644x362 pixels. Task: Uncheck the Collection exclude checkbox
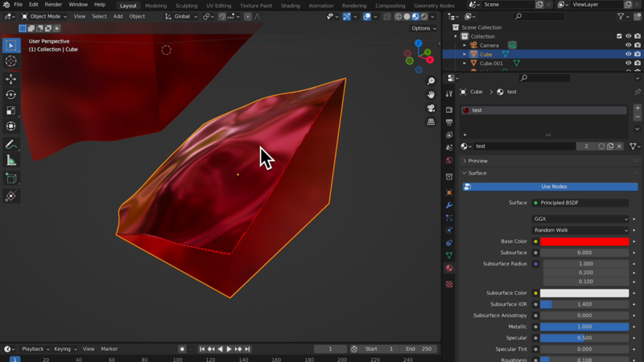619,36
